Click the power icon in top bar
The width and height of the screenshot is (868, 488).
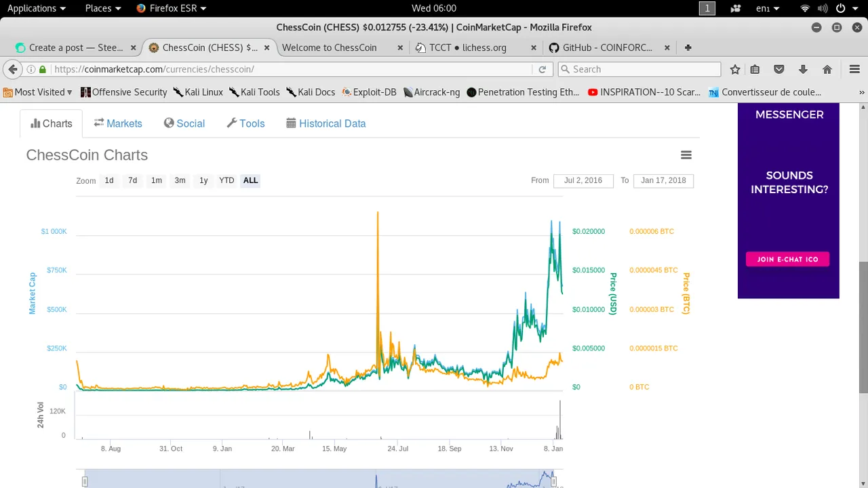point(840,8)
